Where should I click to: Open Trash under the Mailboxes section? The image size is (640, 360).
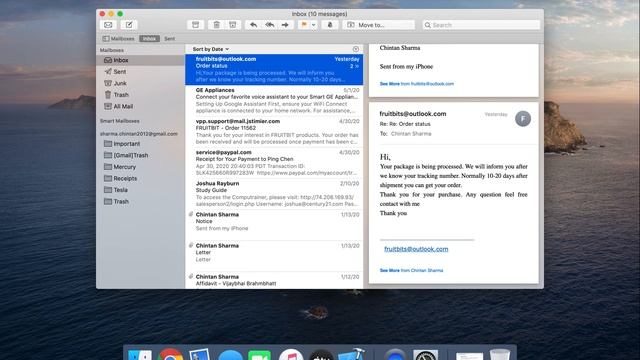(140, 95)
